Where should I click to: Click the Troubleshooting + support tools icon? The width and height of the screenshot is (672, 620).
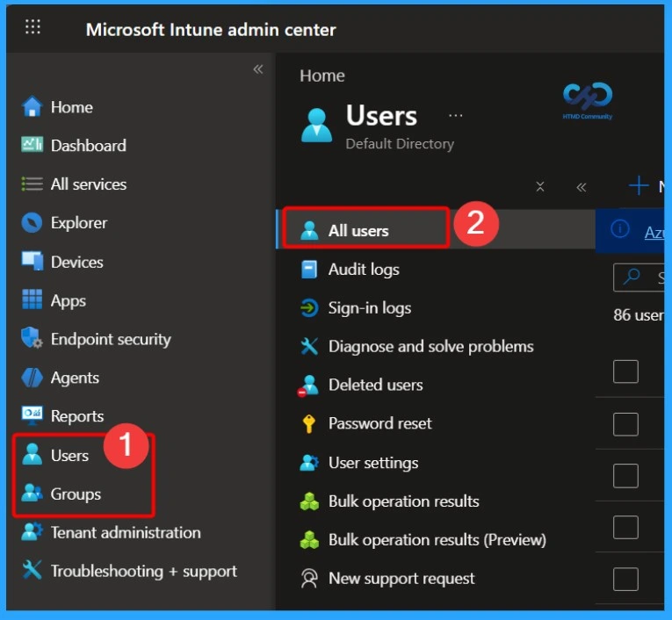pos(33,570)
